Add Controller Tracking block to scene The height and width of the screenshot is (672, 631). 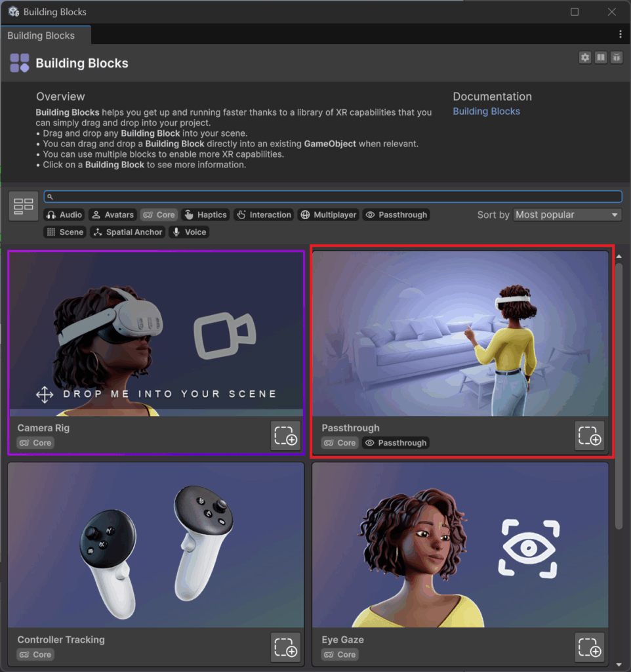(286, 648)
